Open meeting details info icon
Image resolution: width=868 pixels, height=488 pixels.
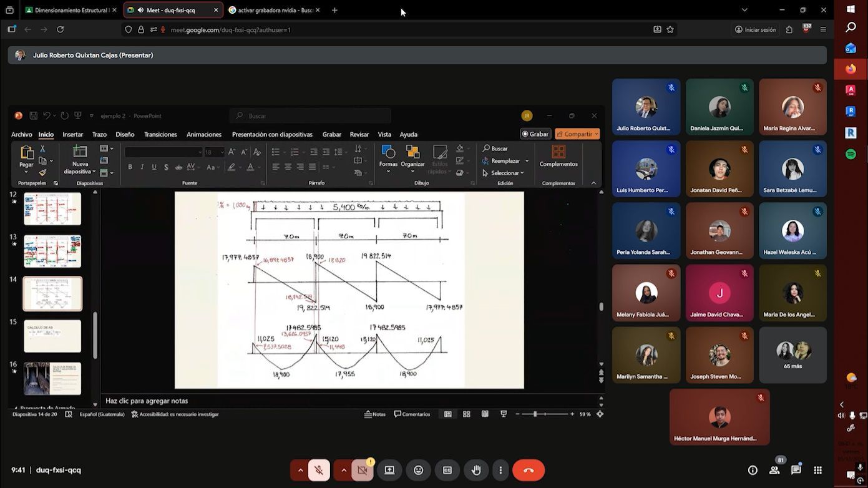point(753,470)
